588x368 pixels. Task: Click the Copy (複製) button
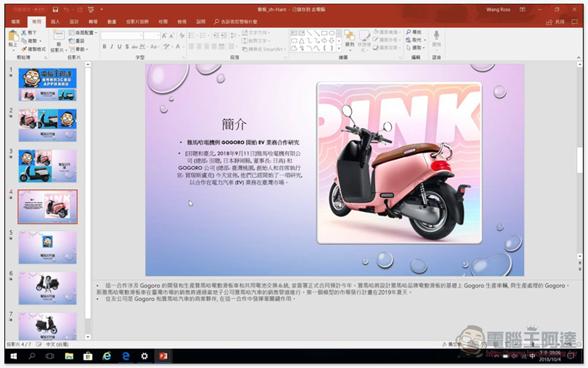[31, 40]
